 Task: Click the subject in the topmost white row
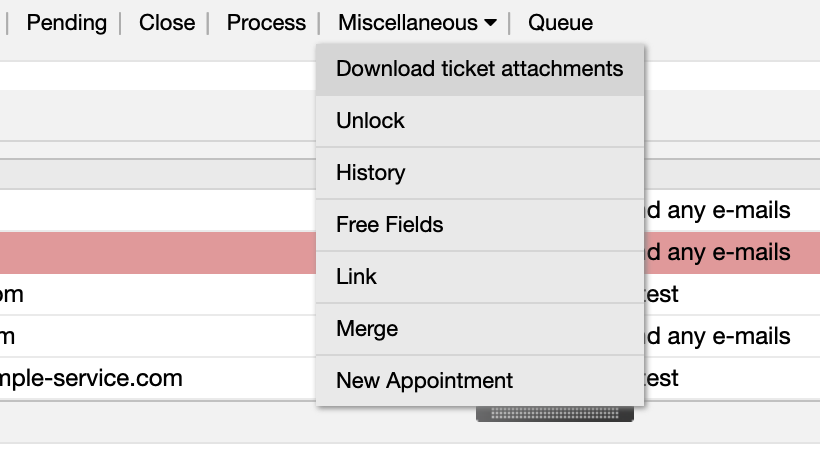718,210
